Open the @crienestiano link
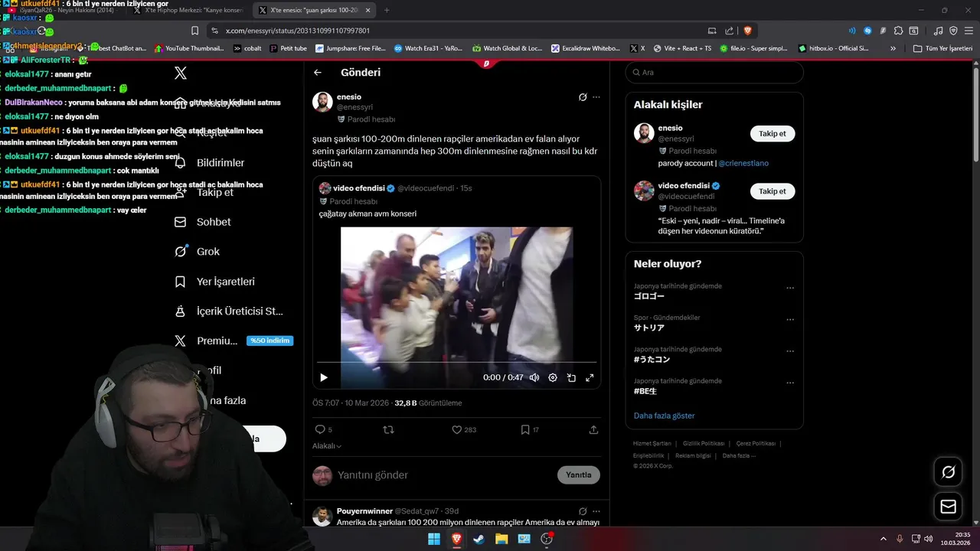Screen dimensions: 980x551 click(x=743, y=163)
